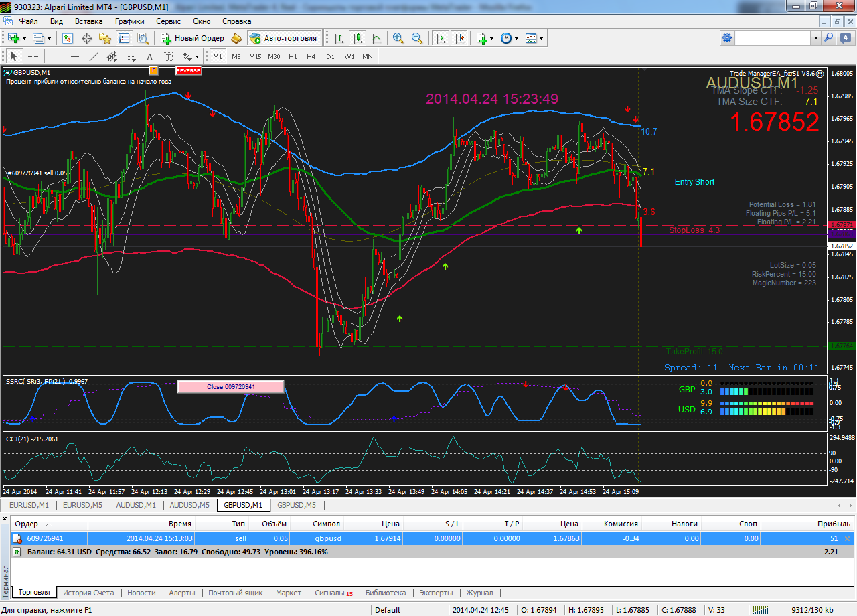This screenshot has height=616, width=857.
Task: Open История Счета terminal tab
Action: coord(88,593)
